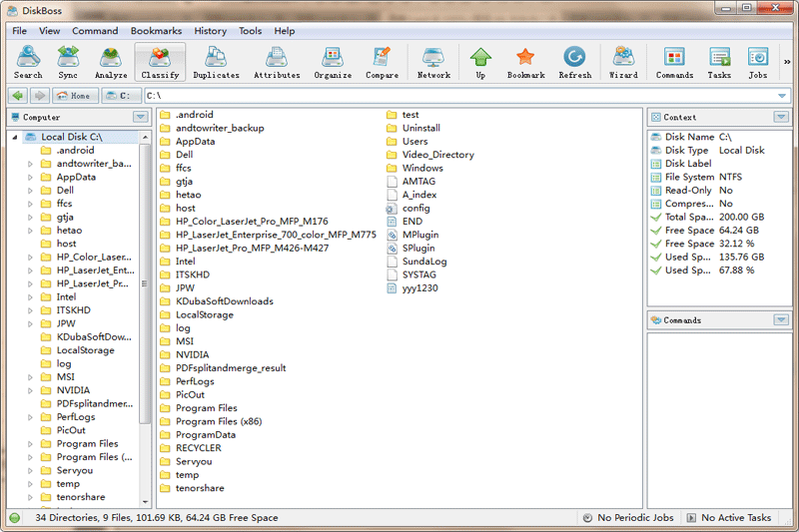Click the Search toolbar icon
The width and height of the screenshot is (799, 532).
pos(28,62)
